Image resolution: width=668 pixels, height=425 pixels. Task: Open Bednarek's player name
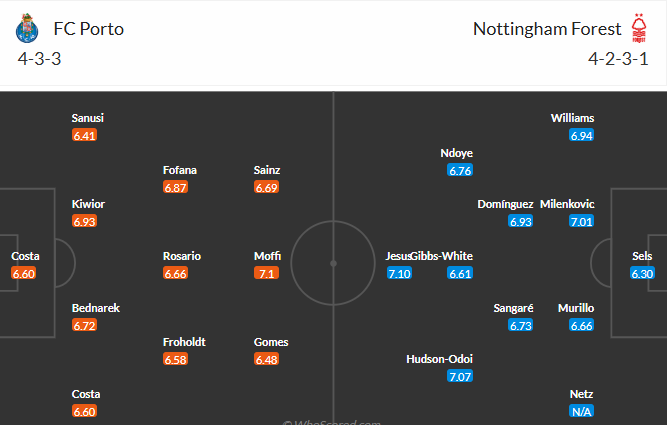coord(96,308)
